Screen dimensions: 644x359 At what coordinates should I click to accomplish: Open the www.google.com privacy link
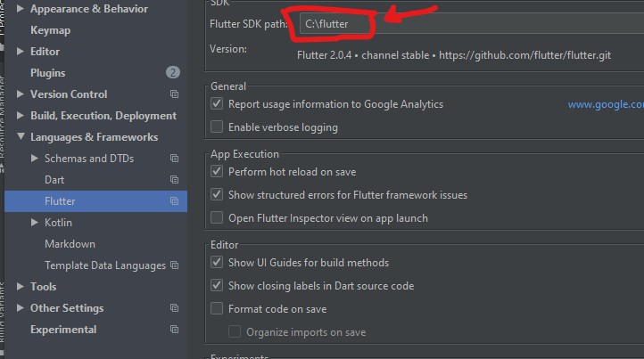pyautogui.click(x=605, y=104)
